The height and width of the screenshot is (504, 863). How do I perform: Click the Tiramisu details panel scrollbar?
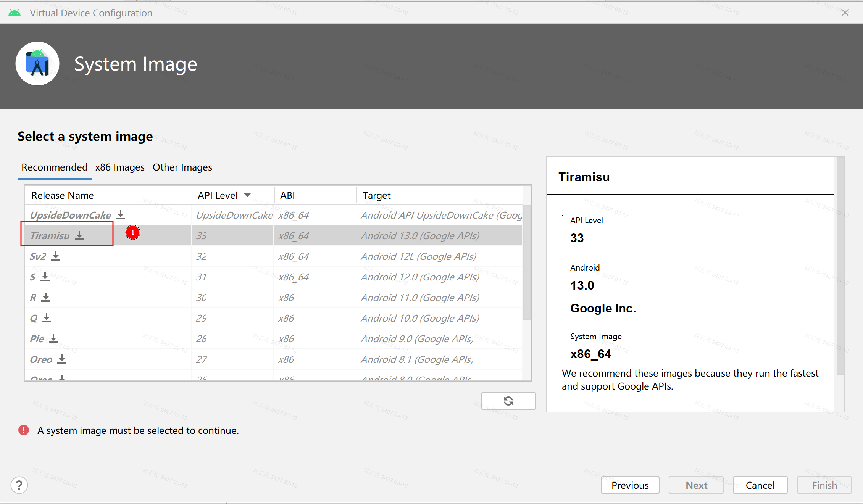pos(840,266)
